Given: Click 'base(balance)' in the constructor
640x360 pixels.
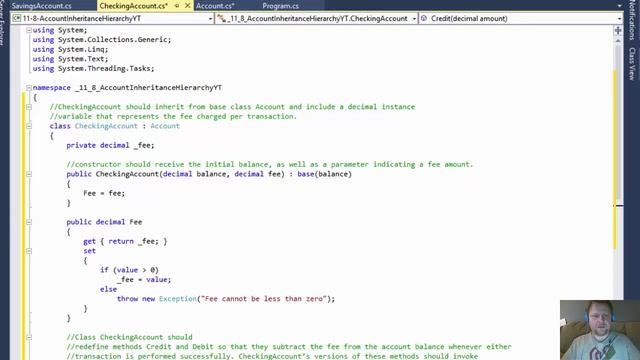Looking at the screenshot, I should [x=324, y=174].
